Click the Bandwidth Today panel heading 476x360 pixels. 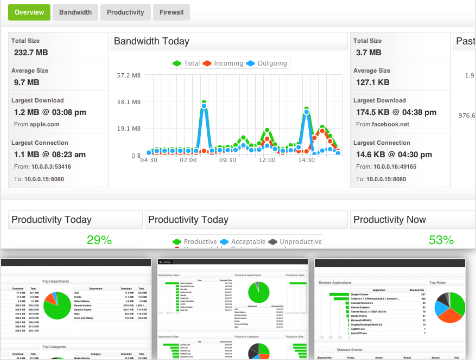[152, 41]
